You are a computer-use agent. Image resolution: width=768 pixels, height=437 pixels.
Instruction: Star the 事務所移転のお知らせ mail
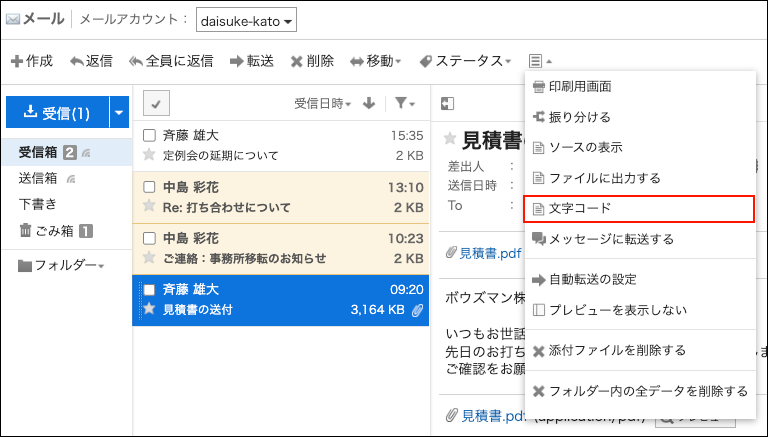(149, 258)
